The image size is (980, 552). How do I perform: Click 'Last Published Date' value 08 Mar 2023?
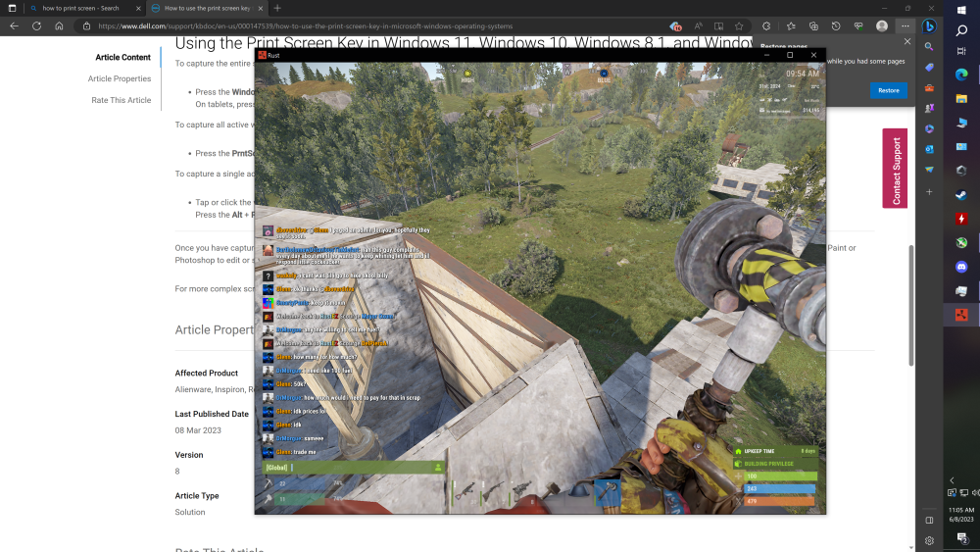[x=198, y=430]
